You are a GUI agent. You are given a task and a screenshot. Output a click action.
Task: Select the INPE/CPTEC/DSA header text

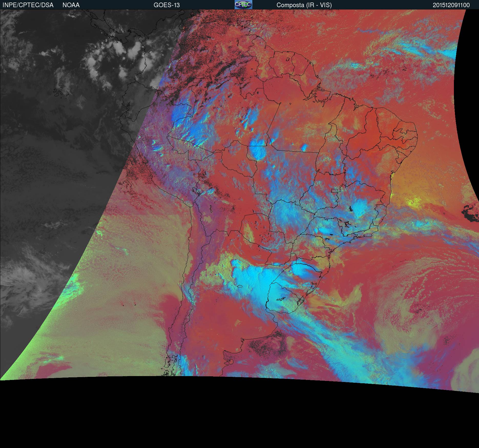click(28, 5)
